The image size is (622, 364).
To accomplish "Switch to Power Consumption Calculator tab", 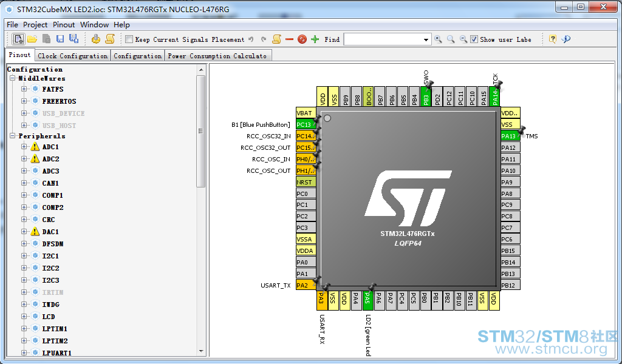I will 218,56.
